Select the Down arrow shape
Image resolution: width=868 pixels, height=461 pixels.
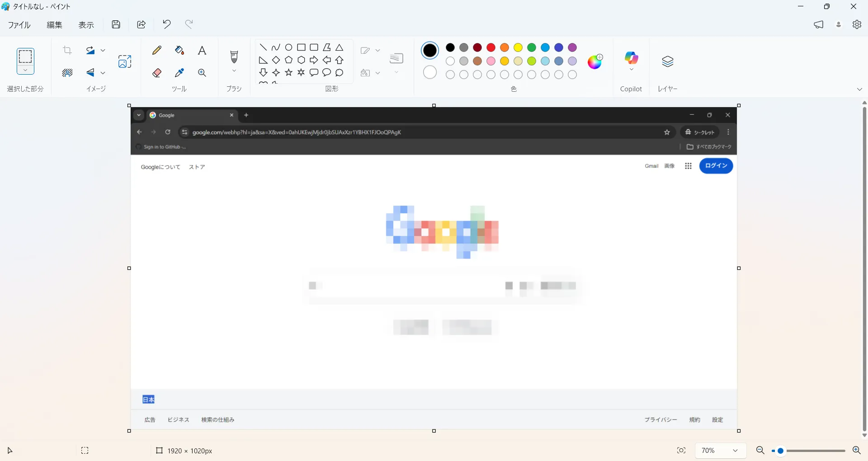pyautogui.click(x=263, y=72)
